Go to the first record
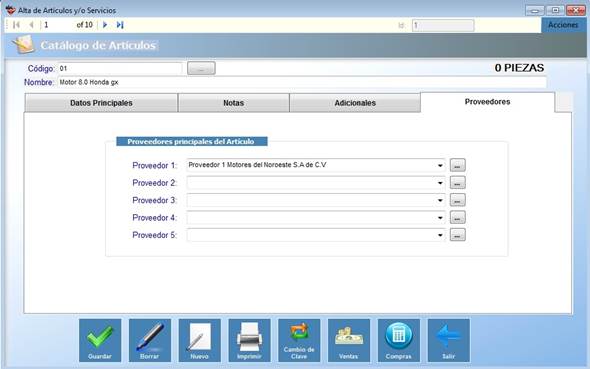 (16, 25)
